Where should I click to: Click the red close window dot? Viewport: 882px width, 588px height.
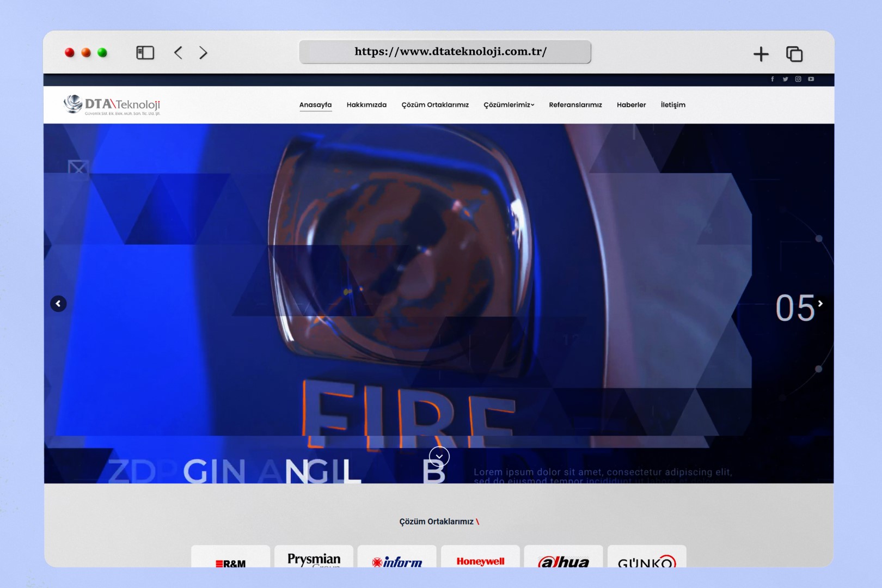pos(70,53)
